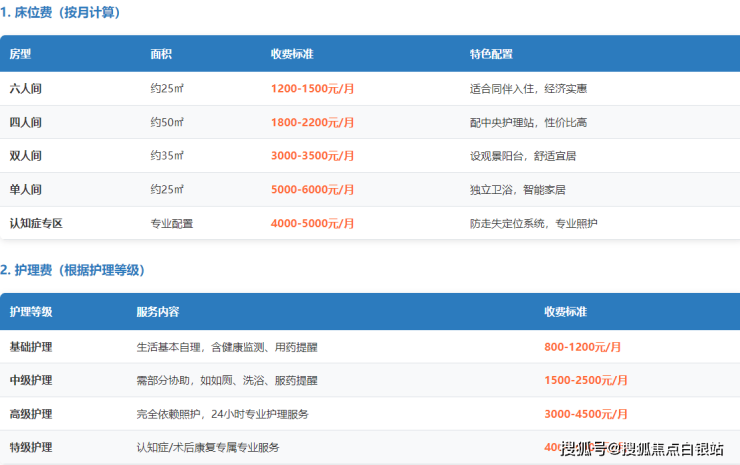Click the nursing price '1500-2500元/月'
The image size is (740, 465).
[586, 381]
